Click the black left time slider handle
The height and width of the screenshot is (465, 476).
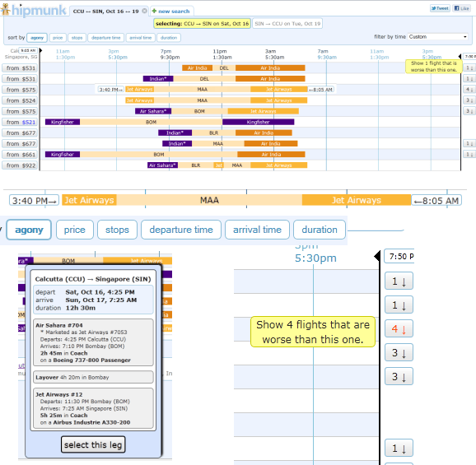point(40,50)
